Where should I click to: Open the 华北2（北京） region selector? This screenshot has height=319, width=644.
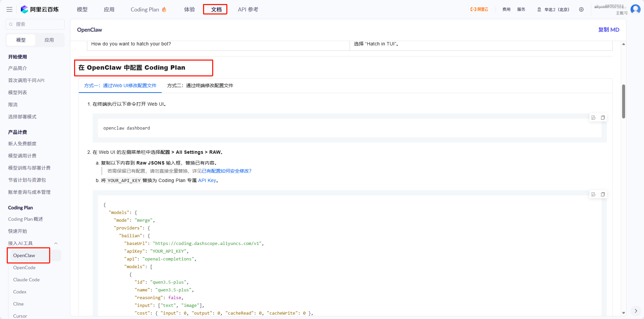coord(553,9)
